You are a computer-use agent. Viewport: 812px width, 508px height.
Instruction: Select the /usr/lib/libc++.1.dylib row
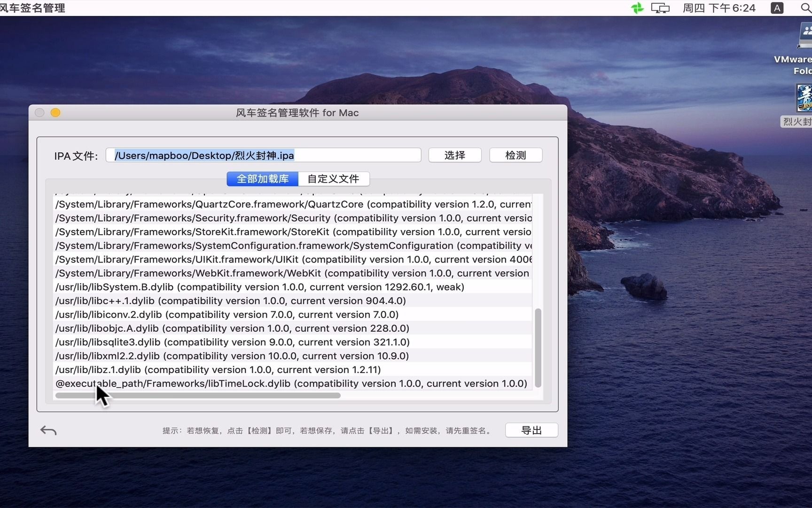click(293, 301)
